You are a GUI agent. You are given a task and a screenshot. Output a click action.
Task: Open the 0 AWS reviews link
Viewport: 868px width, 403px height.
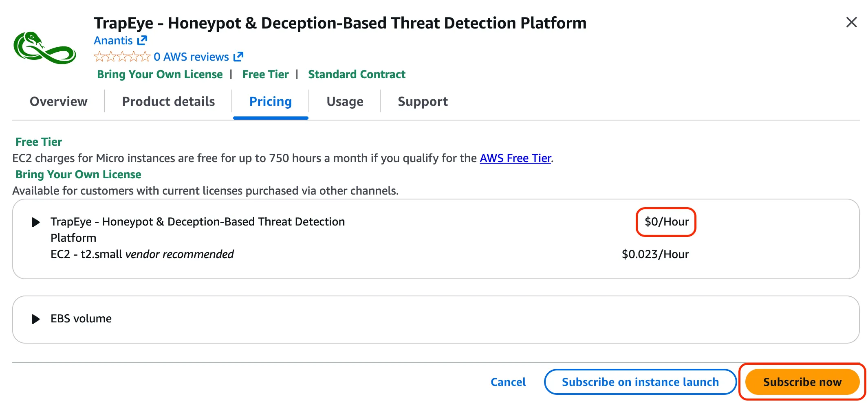click(x=191, y=57)
